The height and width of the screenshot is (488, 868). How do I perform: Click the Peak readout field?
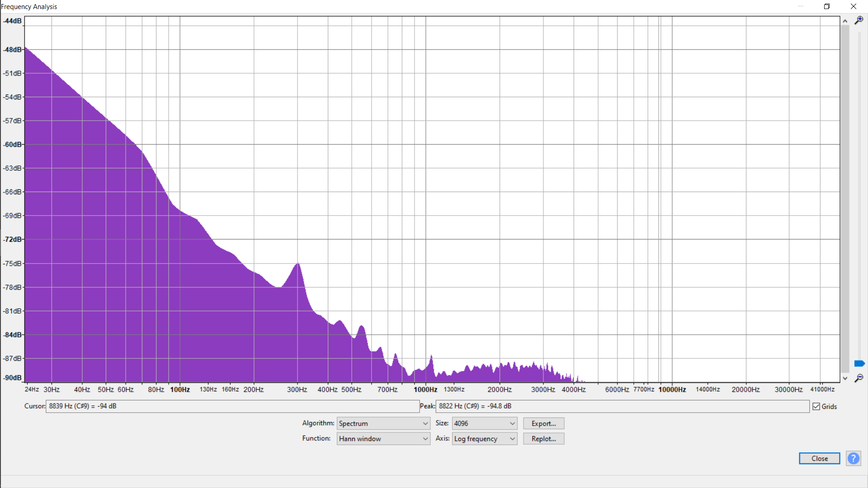click(x=623, y=406)
